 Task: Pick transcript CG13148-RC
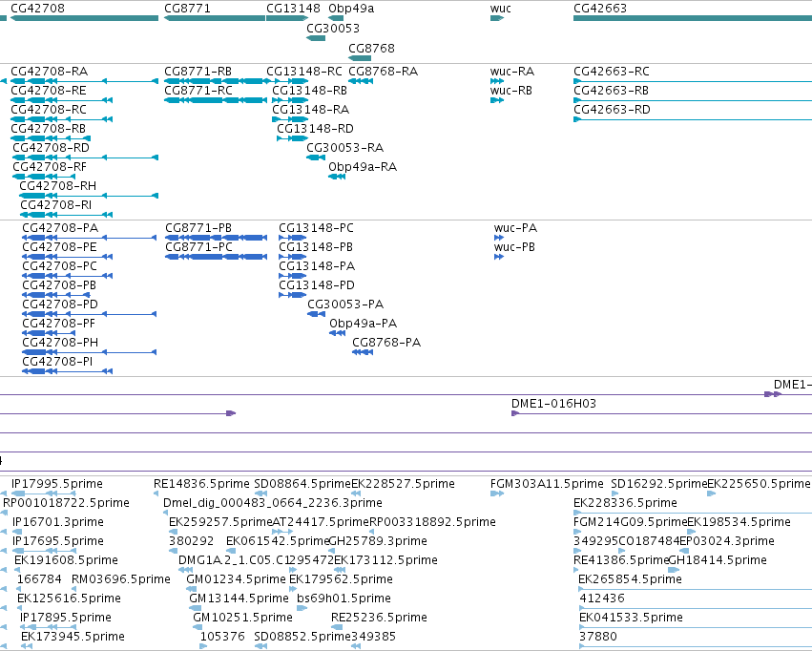[x=304, y=71]
